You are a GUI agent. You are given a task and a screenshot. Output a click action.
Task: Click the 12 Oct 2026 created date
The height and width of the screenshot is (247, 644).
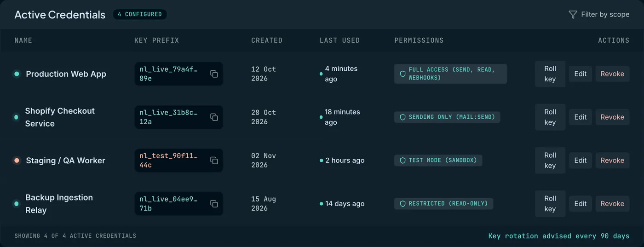pos(264,74)
